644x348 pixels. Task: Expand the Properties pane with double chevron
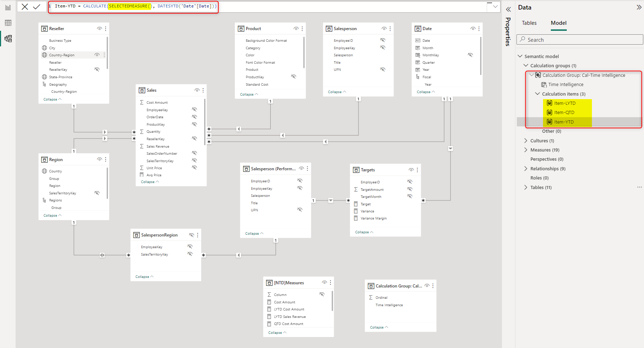pyautogui.click(x=508, y=10)
